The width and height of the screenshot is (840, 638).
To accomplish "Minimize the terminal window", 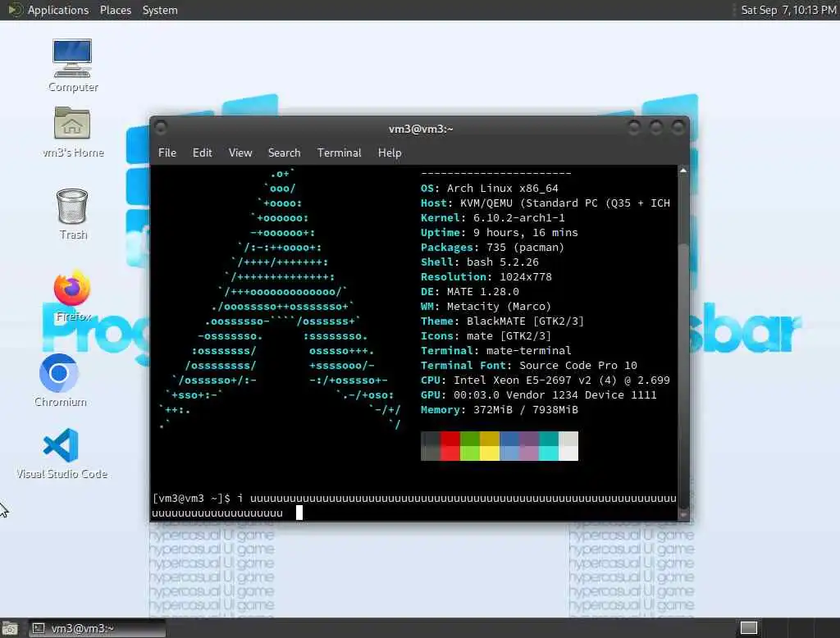I will 634,127.
